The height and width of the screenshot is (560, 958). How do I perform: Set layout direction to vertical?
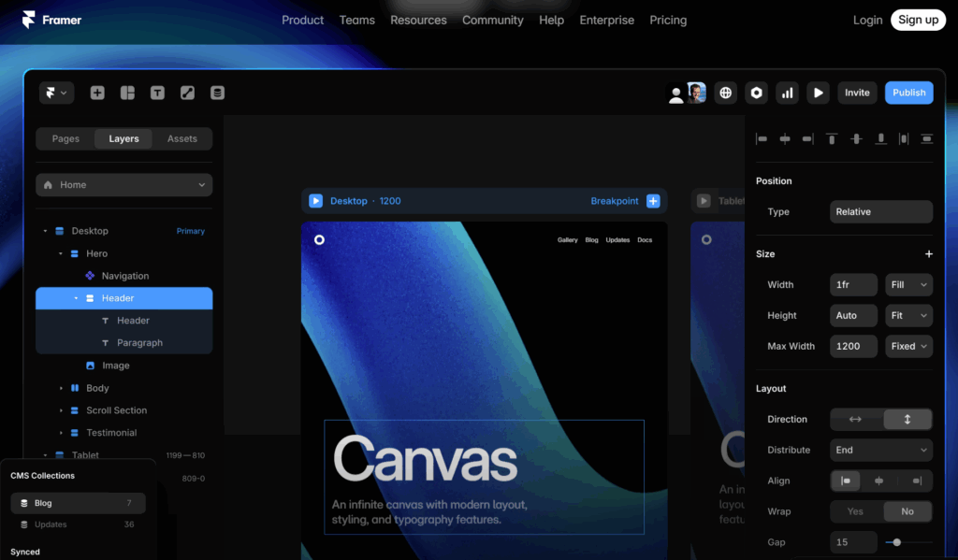click(907, 420)
